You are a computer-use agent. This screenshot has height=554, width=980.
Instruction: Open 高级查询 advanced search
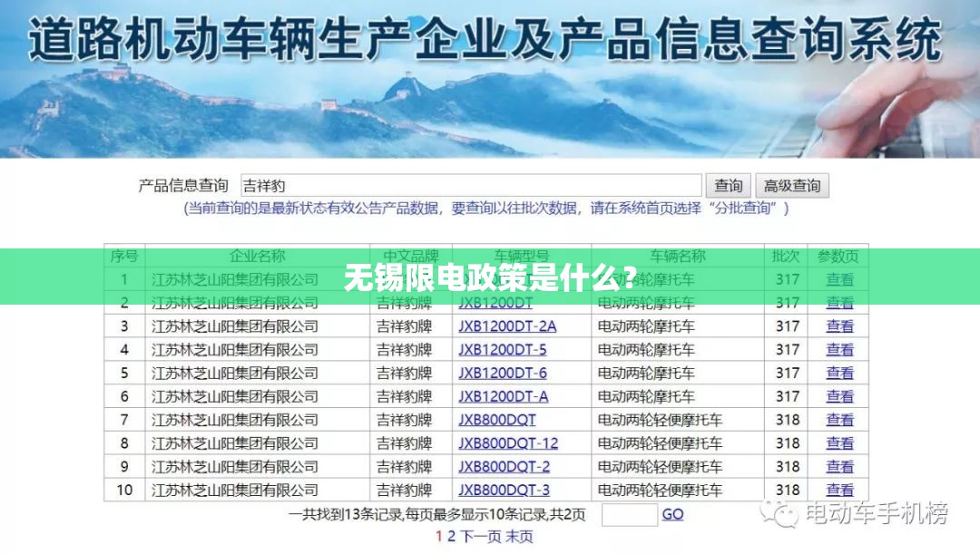(792, 186)
